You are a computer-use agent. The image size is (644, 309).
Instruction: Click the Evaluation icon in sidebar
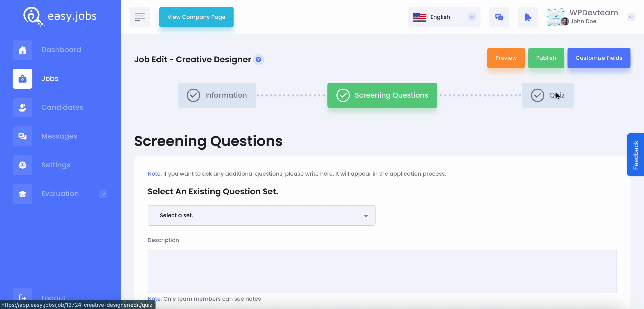point(22,194)
